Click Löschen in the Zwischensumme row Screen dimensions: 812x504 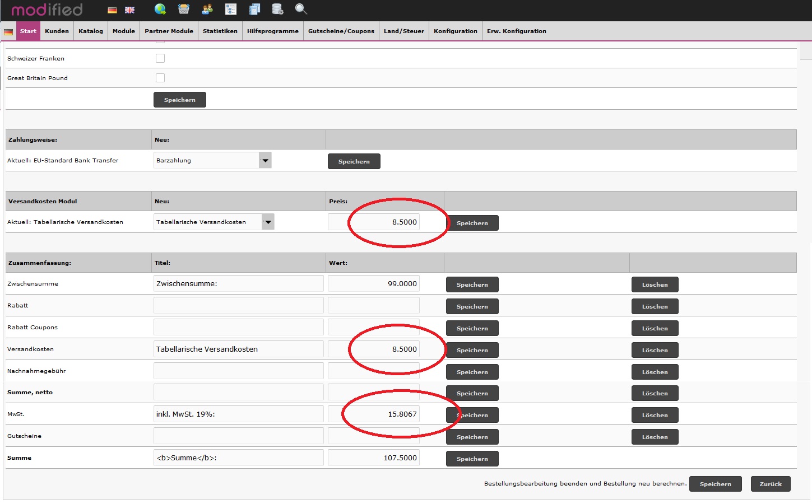click(x=655, y=284)
